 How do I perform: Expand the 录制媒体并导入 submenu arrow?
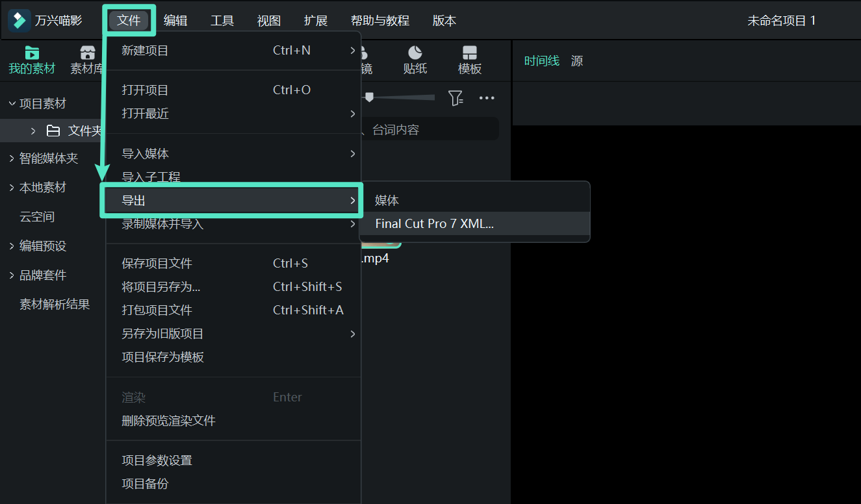point(353,224)
